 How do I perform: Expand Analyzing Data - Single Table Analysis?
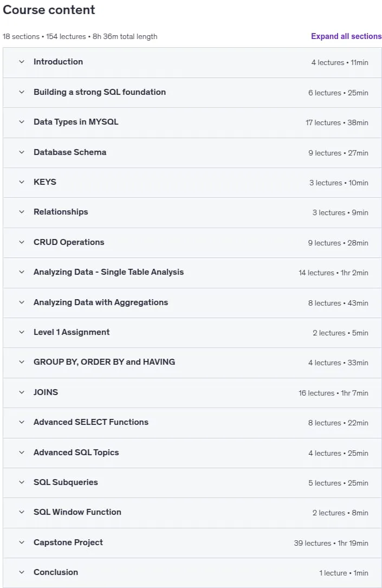point(192,272)
